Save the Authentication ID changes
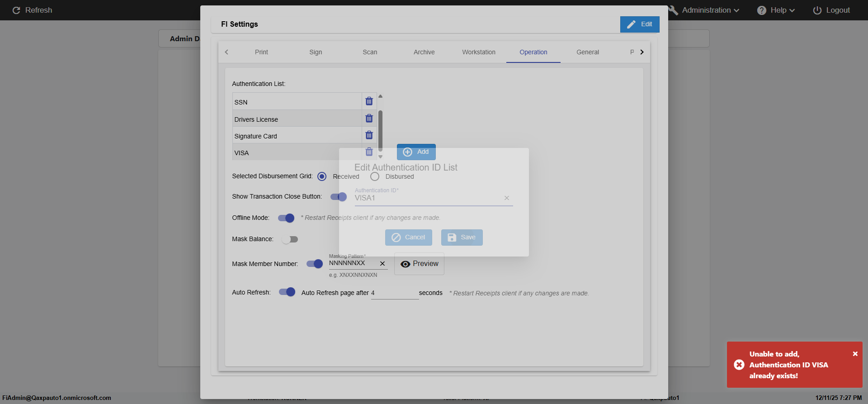 tap(462, 238)
